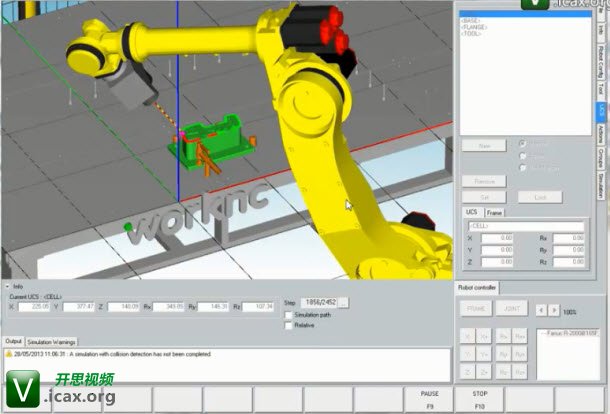Select the highlighted blue row in UCS list
The height and width of the screenshot is (414, 610).
tap(526, 14)
